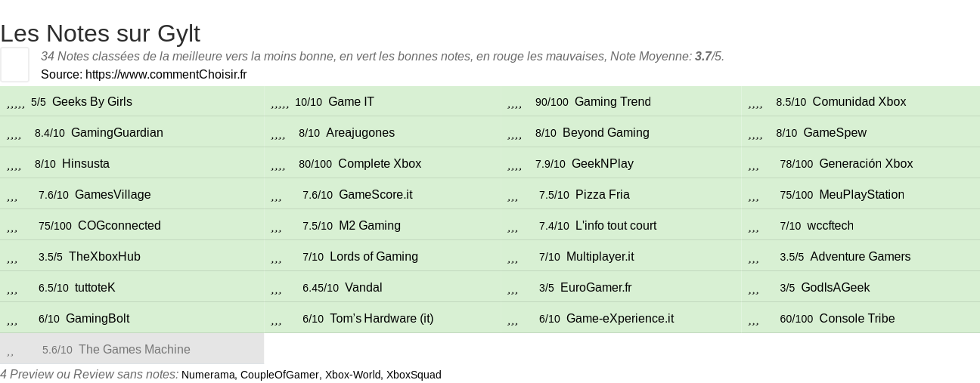The image size is (980, 383).
Task: Click the Les Notes sur Gylt heading
Action: tap(100, 33)
